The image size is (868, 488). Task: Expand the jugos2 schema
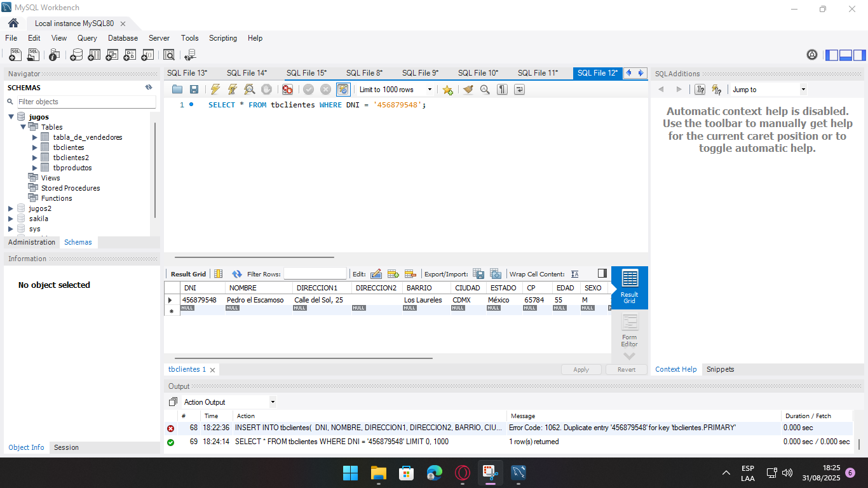point(11,208)
